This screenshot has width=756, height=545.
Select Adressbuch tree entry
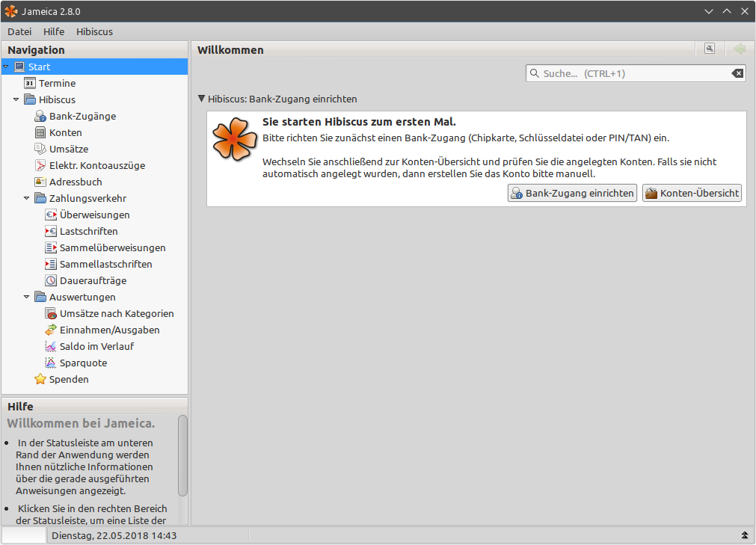(x=76, y=182)
